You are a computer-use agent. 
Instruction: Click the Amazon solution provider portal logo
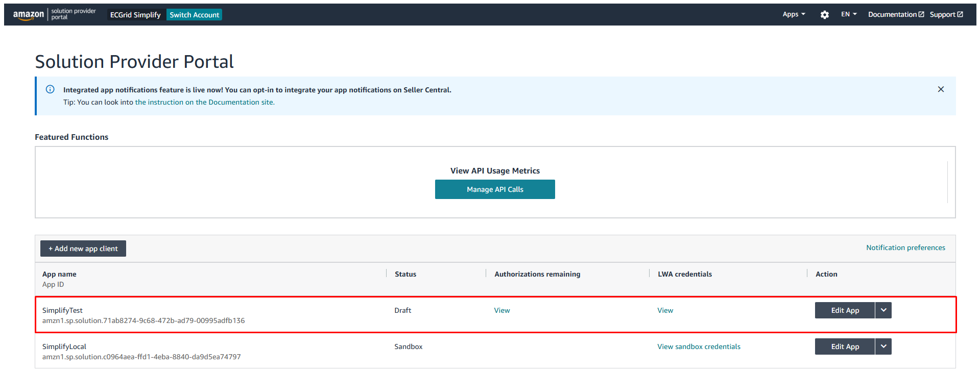54,14
